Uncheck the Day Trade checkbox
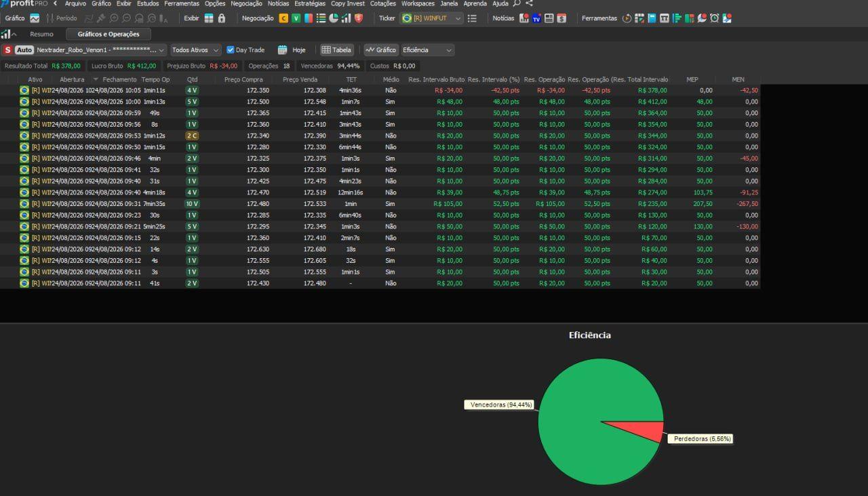 231,50
